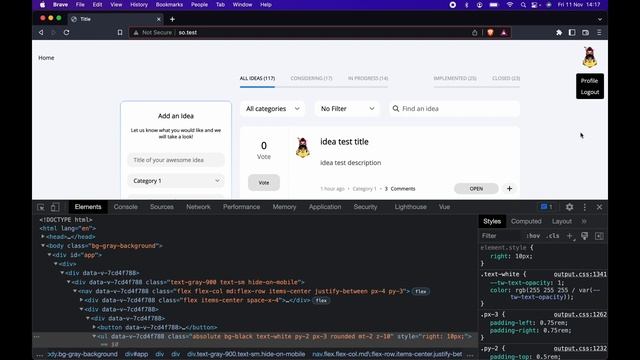Switch to the All Ideas tab
This screenshot has height=360, width=640.
click(x=257, y=78)
